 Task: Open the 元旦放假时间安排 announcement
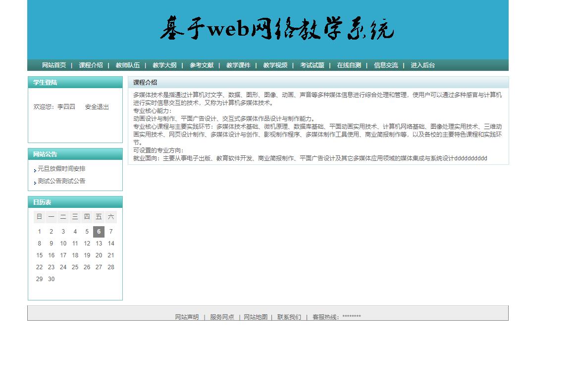click(61, 168)
